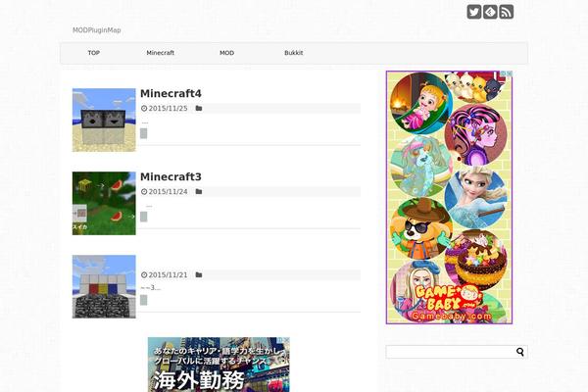Click the date 2015/11/25
This screenshot has height=392, width=588.
tap(168, 109)
